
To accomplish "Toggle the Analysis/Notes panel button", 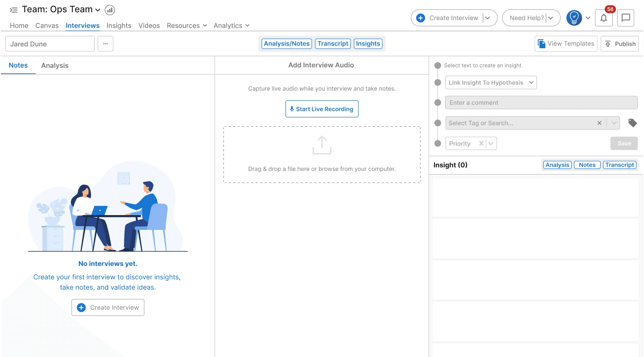I will tap(287, 44).
